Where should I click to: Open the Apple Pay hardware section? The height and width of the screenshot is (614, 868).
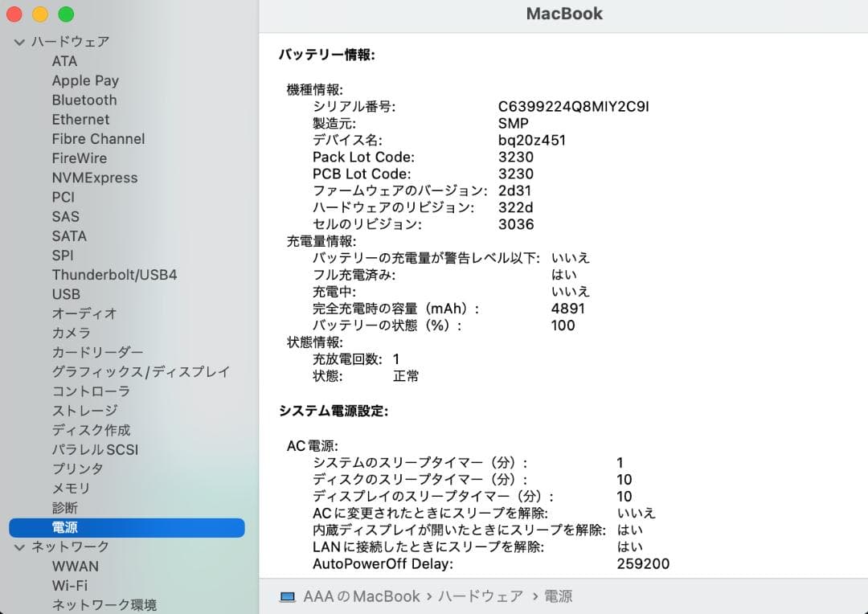85,80
